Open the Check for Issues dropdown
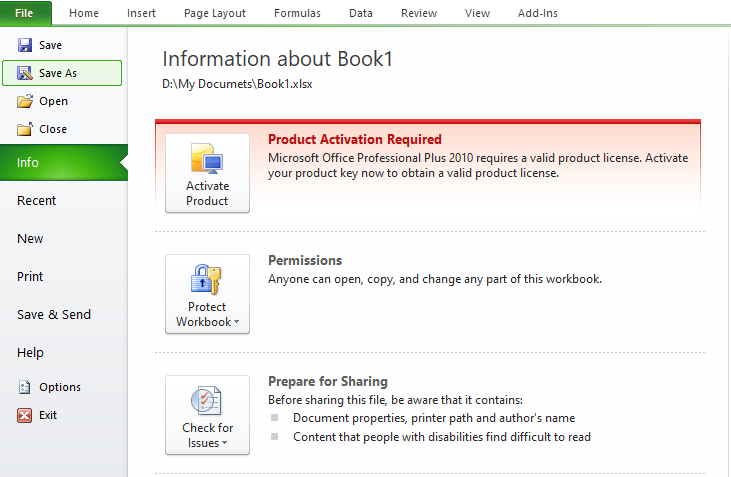This screenshot has height=477, width=731. click(x=207, y=415)
